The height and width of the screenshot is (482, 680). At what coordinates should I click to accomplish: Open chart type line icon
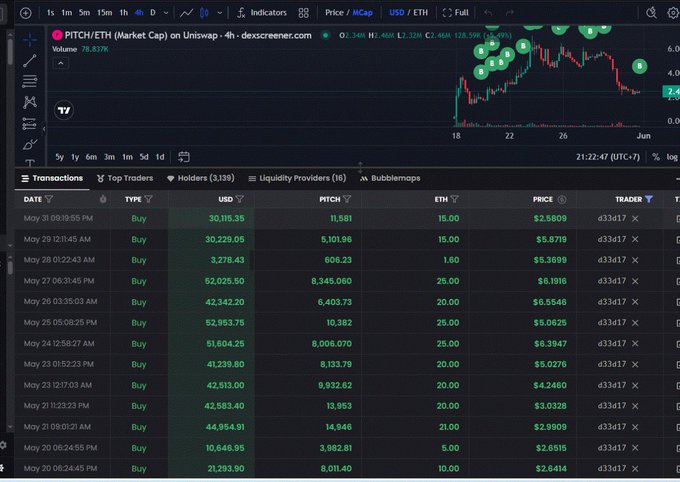(x=186, y=13)
